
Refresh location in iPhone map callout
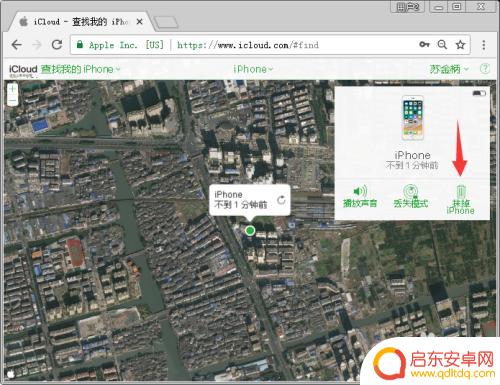[x=281, y=200]
